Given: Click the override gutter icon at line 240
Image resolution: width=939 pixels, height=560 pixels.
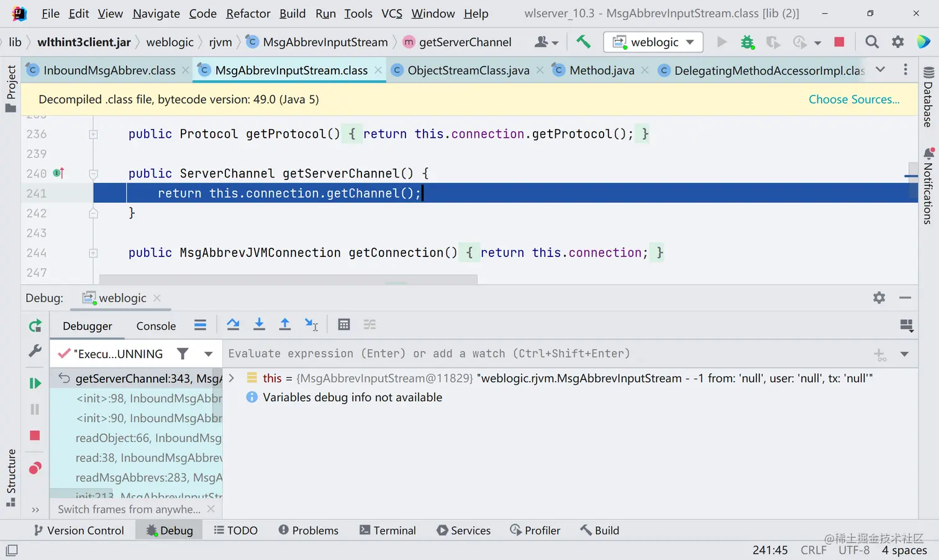Looking at the screenshot, I should pos(58,173).
